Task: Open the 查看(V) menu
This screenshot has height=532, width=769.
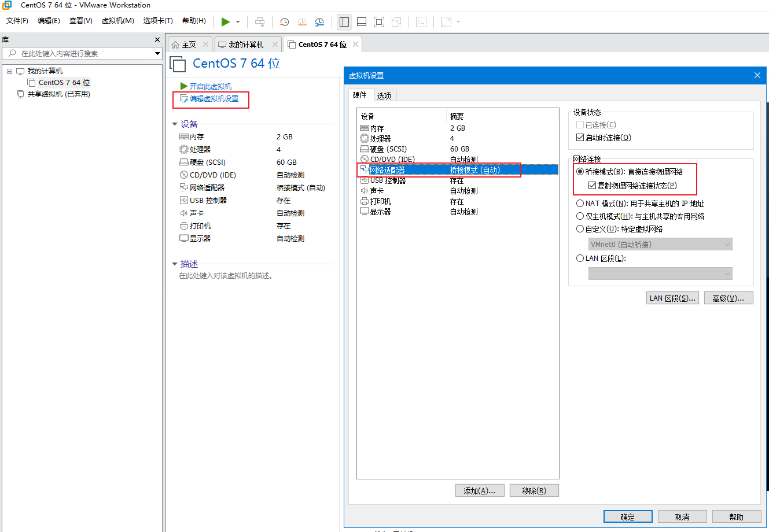Action: coord(80,21)
